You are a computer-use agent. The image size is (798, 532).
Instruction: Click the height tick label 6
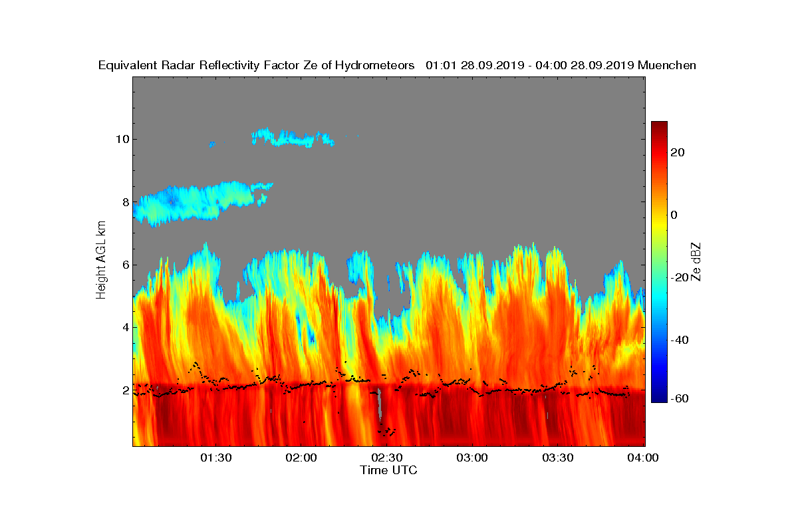pyautogui.click(x=124, y=265)
